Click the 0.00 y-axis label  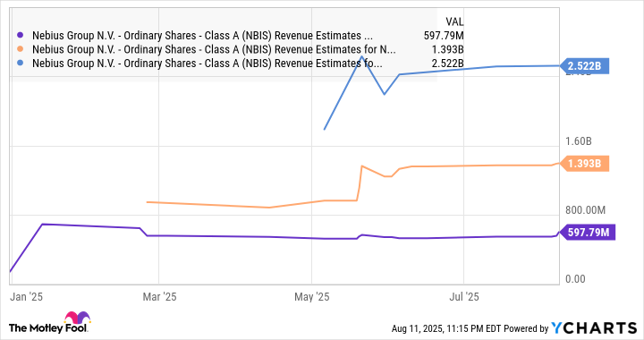click(575, 279)
